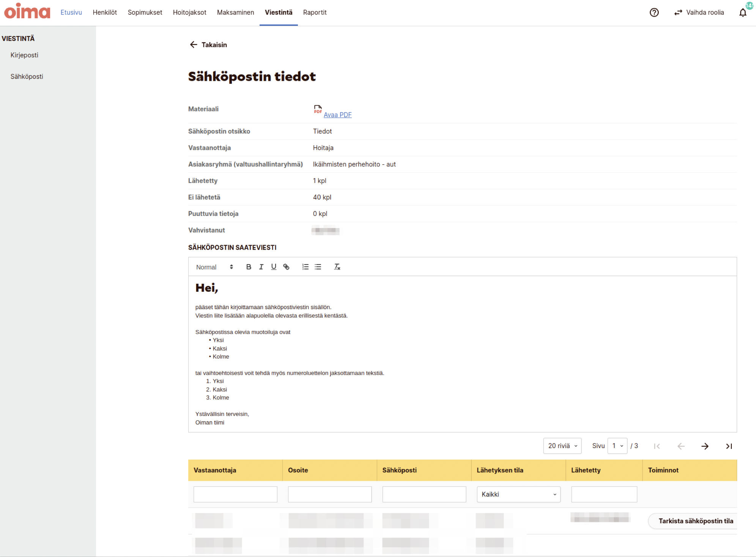Open the Raportit menu tab

(315, 13)
